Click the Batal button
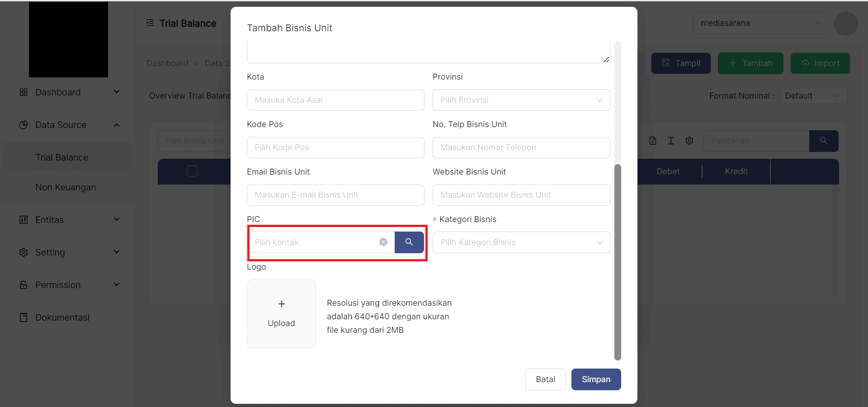The image size is (868, 407). coord(545,379)
